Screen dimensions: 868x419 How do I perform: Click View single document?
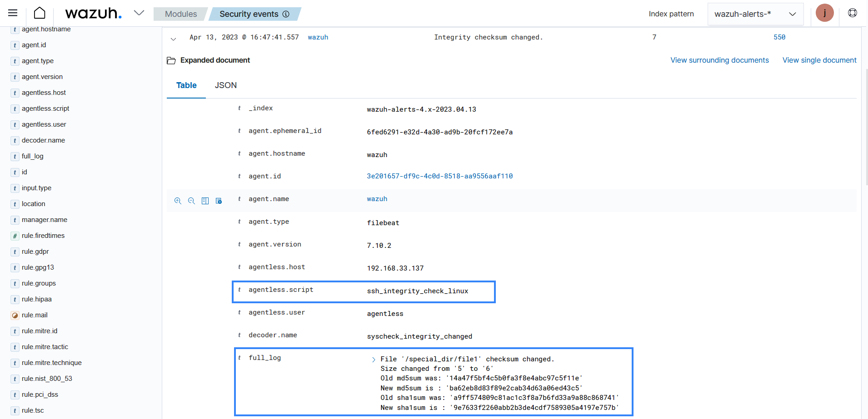(x=819, y=60)
